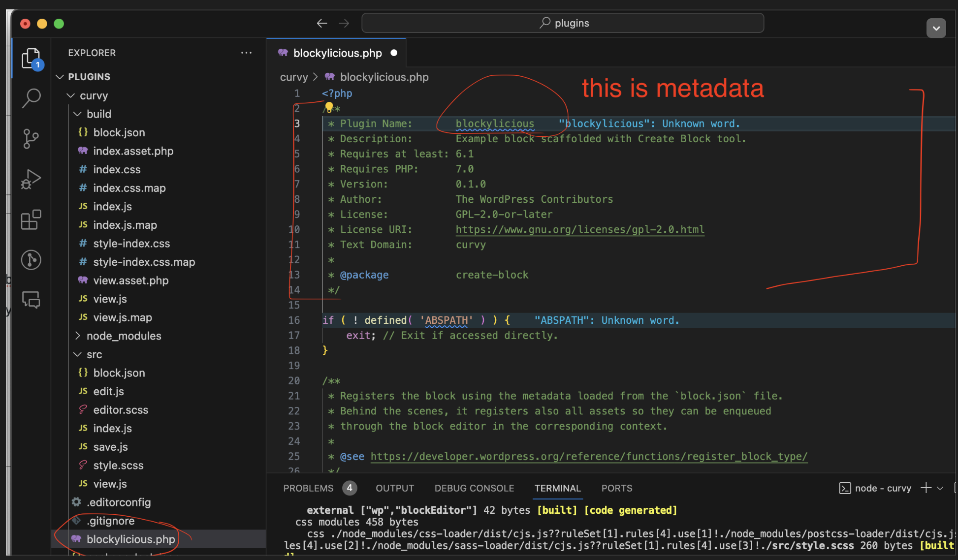Open style-index.css file
Screen dimensions: 958x560
pos(131,244)
